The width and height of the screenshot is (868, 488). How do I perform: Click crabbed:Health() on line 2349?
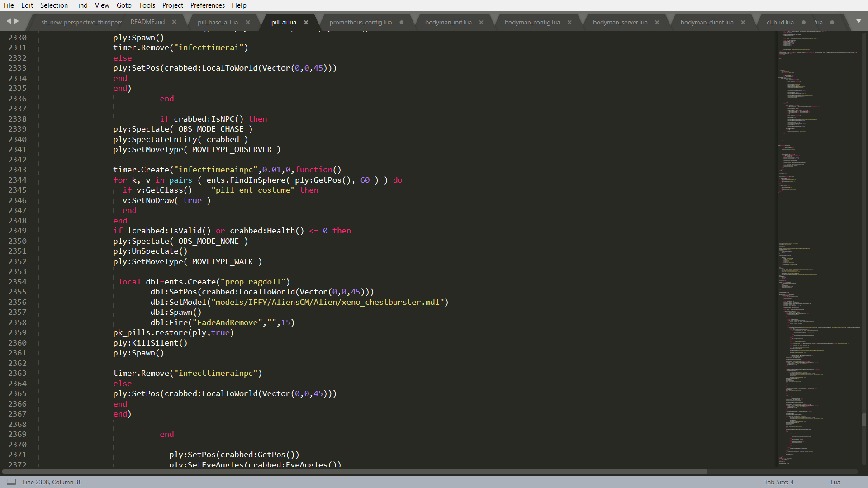coord(267,231)
